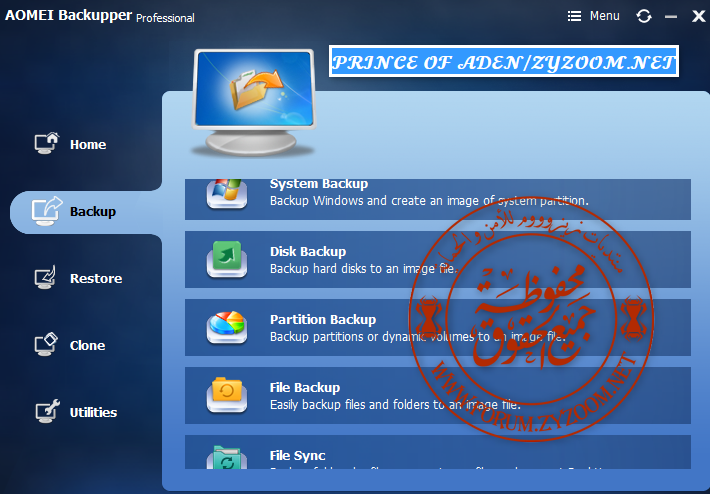Choose the Disk Backup title
The image size is (710, 494).
[308, 252]
